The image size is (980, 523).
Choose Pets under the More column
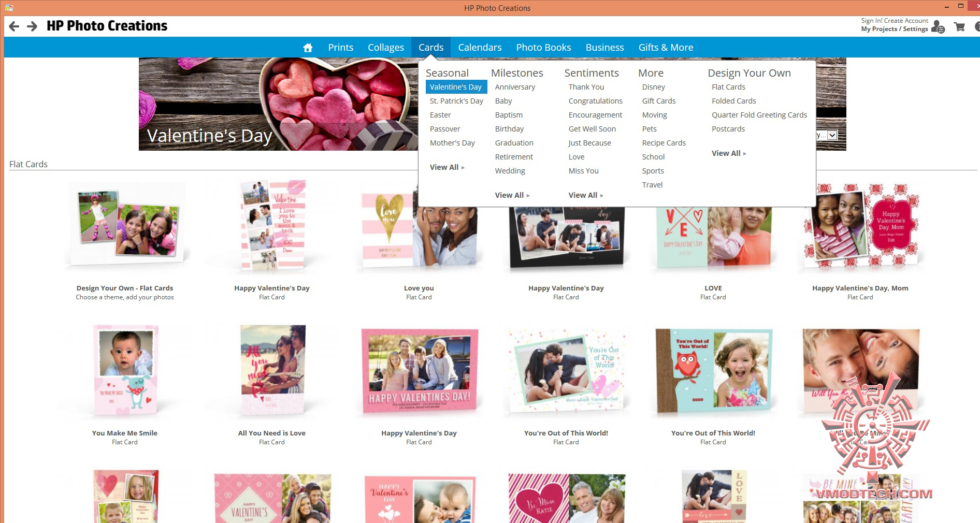[x=650, y=129]
